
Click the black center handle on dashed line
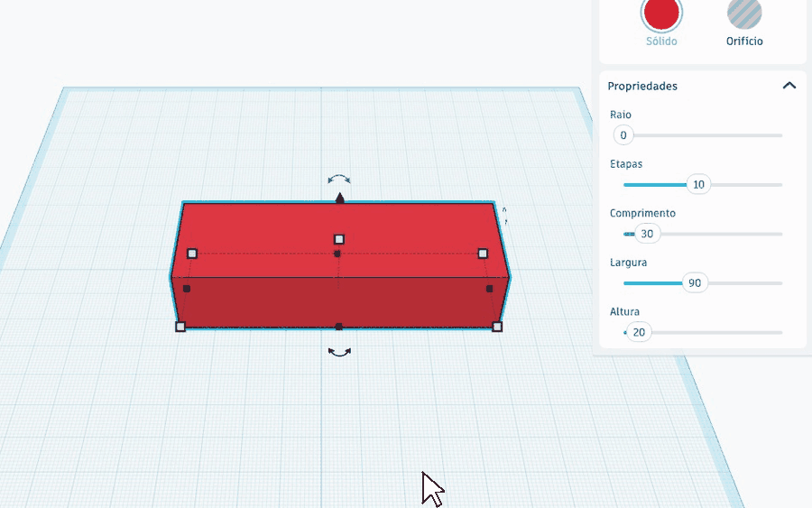[337, 254]
